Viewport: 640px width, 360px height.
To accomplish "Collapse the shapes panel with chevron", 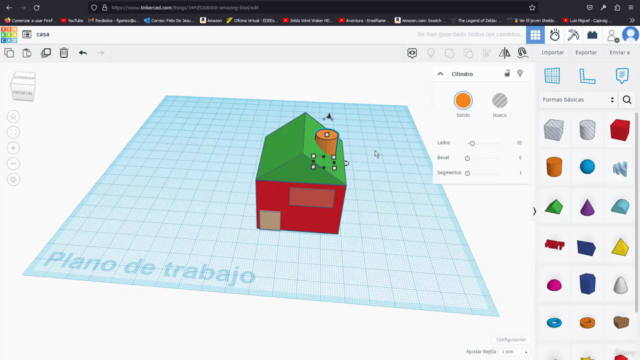I will tap(534, 211).
